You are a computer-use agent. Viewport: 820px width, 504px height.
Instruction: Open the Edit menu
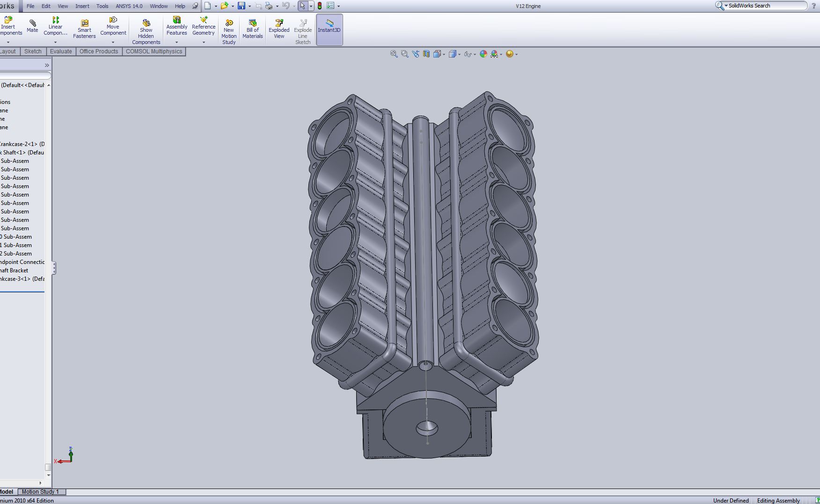click(x=46, y=6)
